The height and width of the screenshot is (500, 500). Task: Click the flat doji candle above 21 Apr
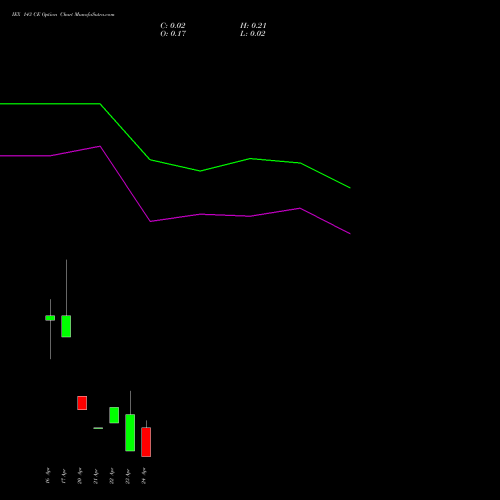[98, 428]
